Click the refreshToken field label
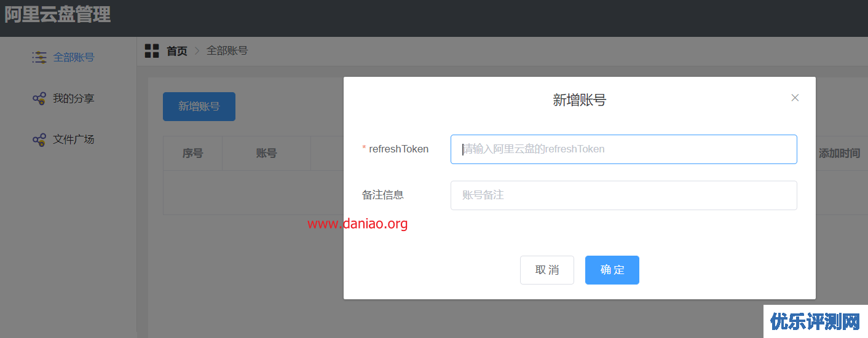Viewport: 868px width, 338px height. [399, 149]
